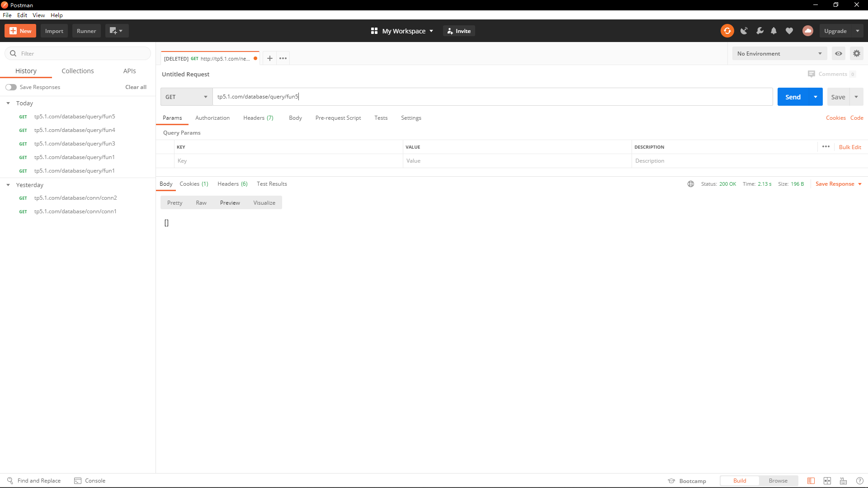Open keyboard shortcuts icon
Image resolution: width=868 pixels, height=488 pixels.
[x=844, y=481]
